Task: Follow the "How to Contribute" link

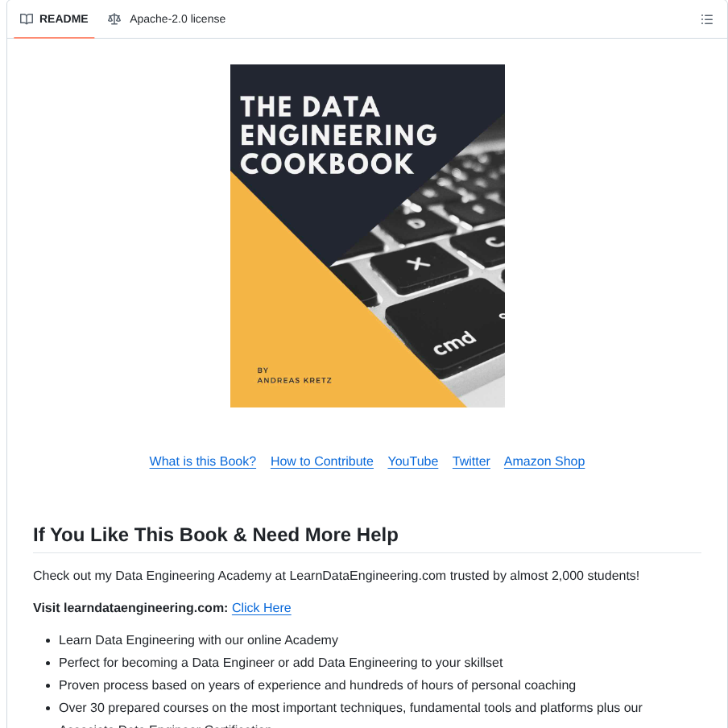Action: coord(322,461)
